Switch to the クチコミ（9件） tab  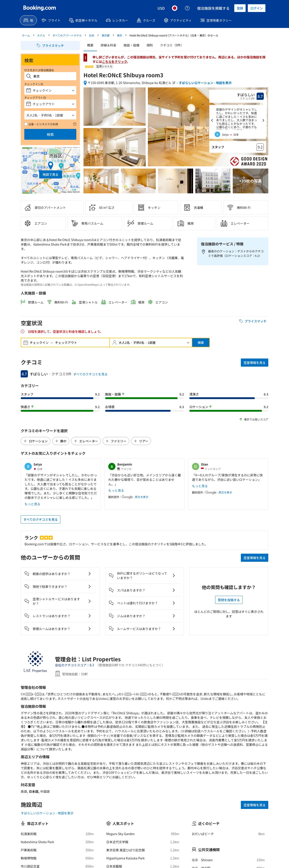pos(172,45)
